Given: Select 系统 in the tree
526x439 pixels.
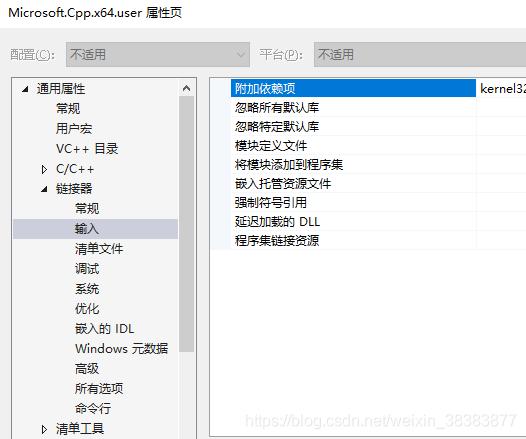Looking at the screenshot, I should [87, 289].
